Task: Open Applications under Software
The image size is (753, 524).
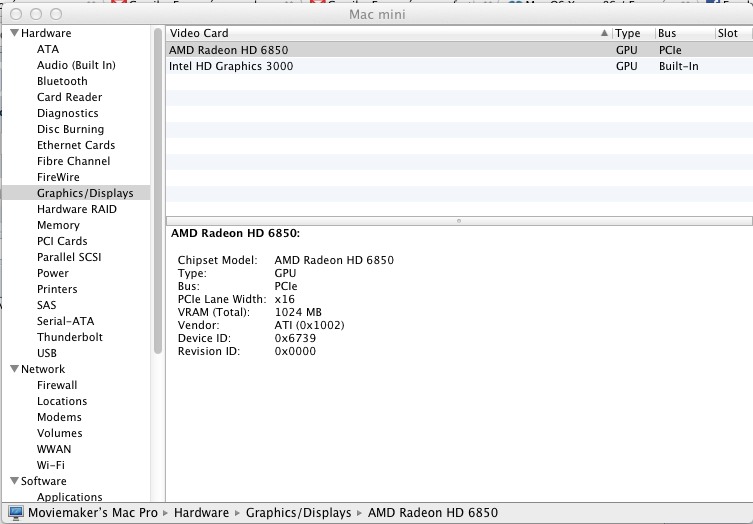Action: tap(70, 497)
